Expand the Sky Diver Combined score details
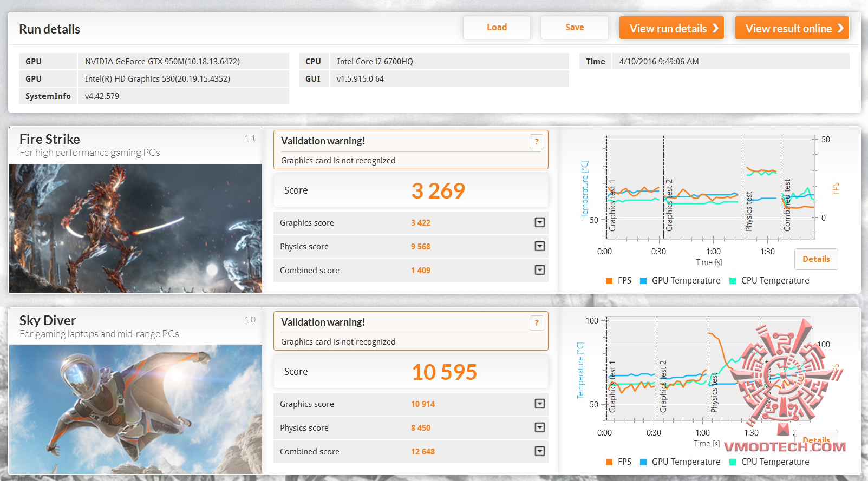The width and height of the screenshot is (868, 481). tap(540, 451)
